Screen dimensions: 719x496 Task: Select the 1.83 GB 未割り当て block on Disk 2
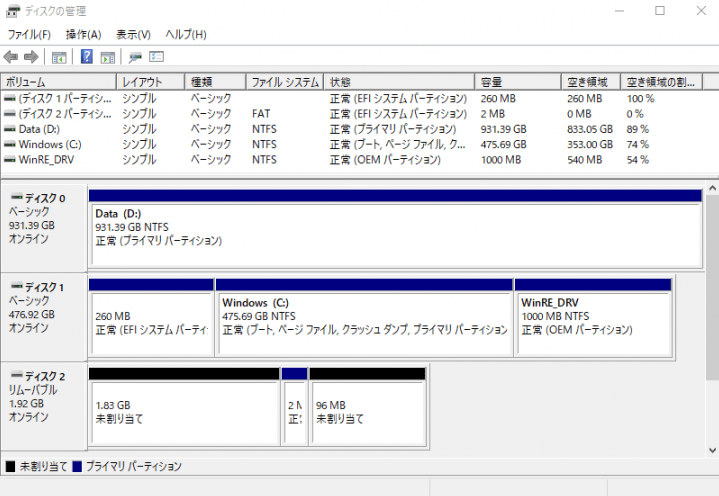point(184,407)
